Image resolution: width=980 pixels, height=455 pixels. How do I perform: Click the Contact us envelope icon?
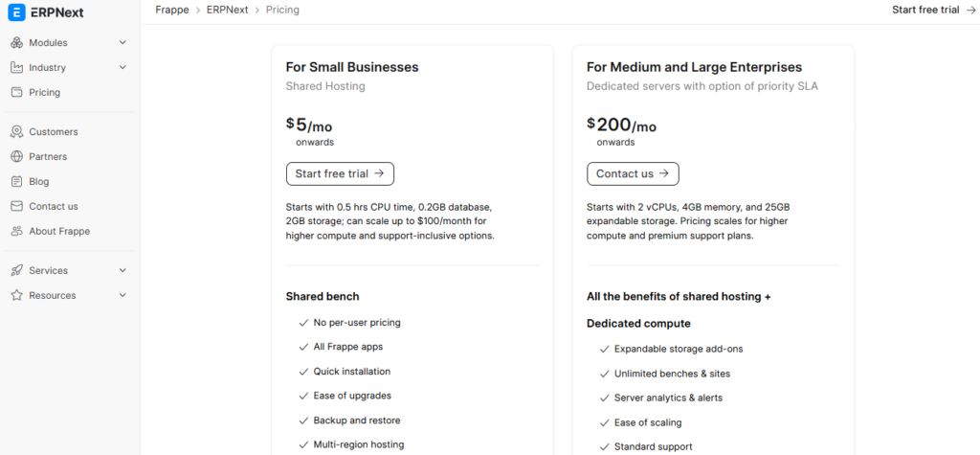16,207
